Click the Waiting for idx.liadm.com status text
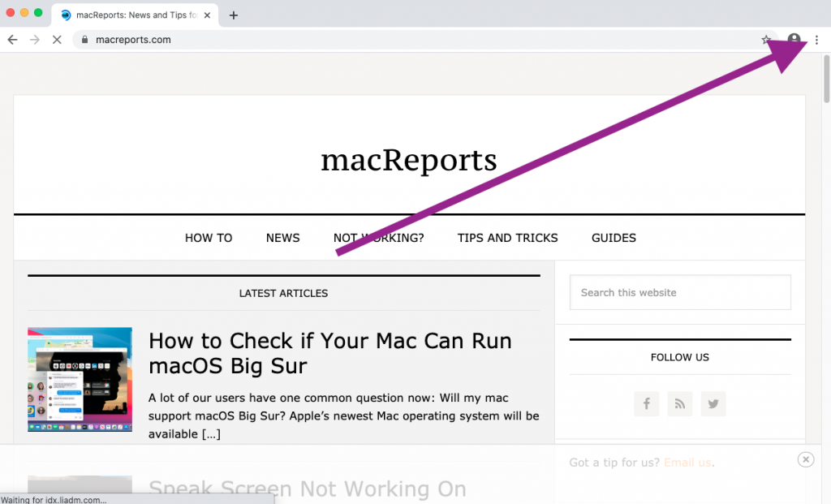The image size is (831, 504). click(54, 500)
